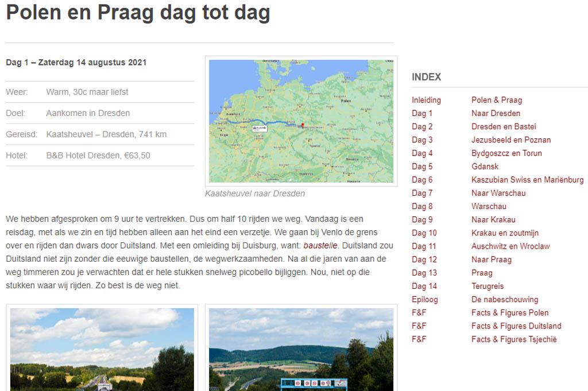Select Dresden en Bastei link
The height and width of the screenshot is (391, 588).
pos(504,126)
